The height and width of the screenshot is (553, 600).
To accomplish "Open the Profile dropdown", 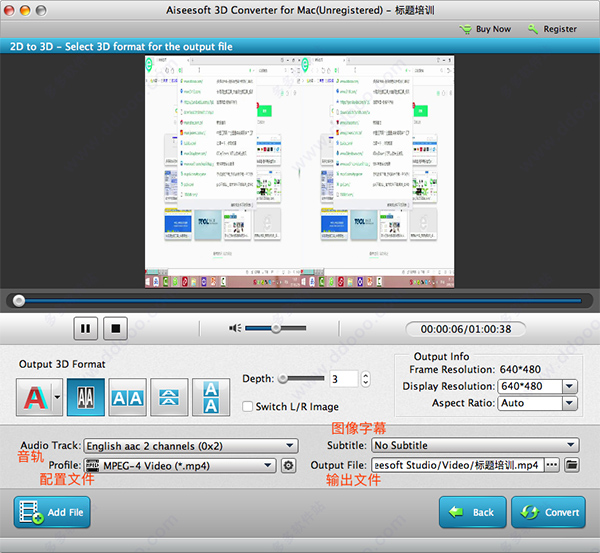I will (x=180, y=465).
